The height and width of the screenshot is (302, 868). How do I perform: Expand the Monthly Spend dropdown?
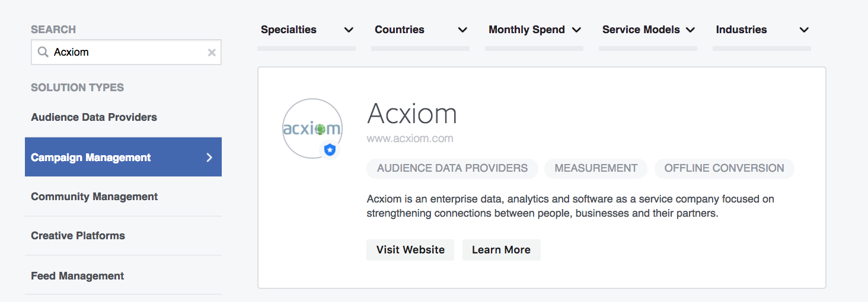pos(576,30)
